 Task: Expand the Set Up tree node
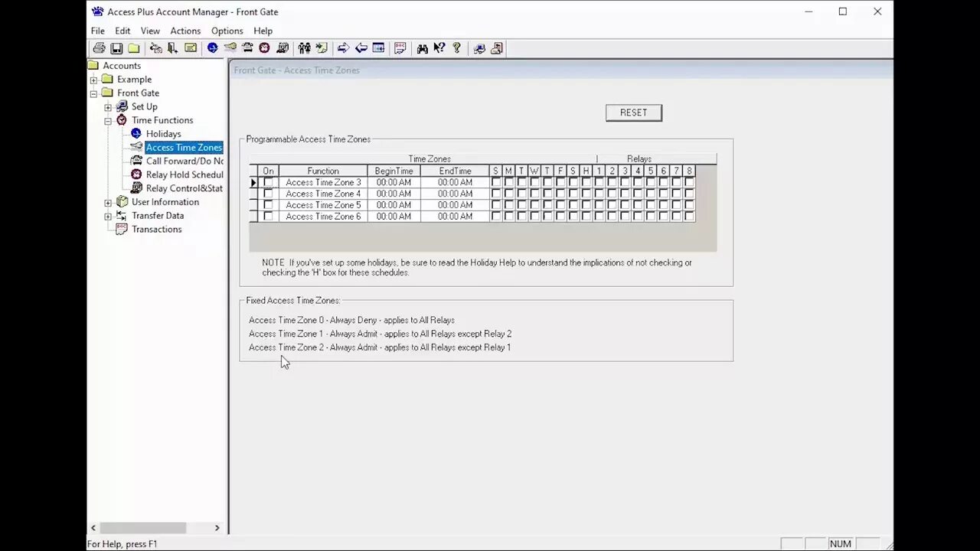pos(108,107)
